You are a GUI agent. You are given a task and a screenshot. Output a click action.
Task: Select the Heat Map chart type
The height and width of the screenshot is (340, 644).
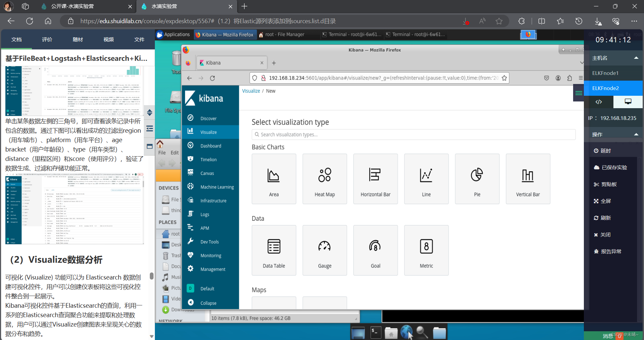325,179
